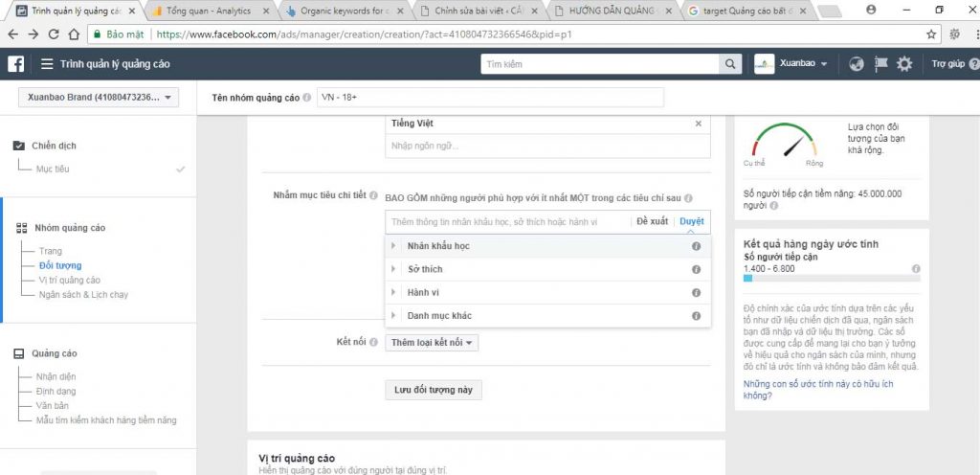This screenshot has height=475, width=980.
Task: Close the Tổng quan - Analytics tab
Action: [266, 11]
